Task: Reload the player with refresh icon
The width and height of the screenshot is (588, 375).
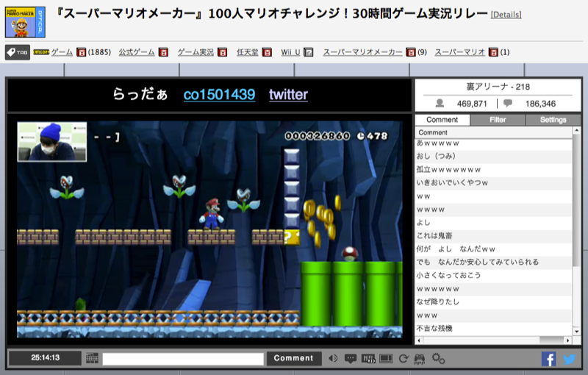Action: point(404,359)
